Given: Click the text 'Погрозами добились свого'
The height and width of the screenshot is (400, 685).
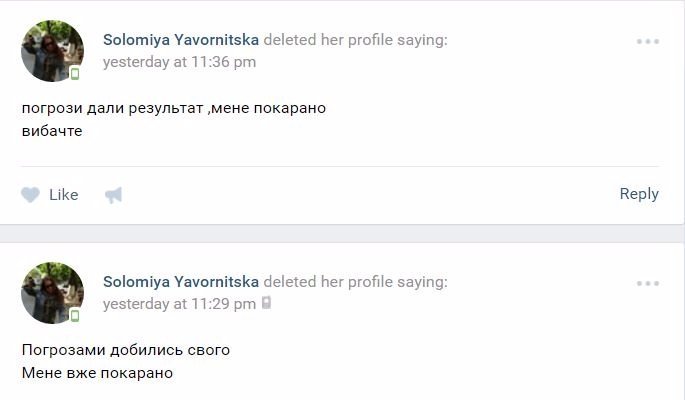Looking at the screenshot, I should [x=125, y=350].
